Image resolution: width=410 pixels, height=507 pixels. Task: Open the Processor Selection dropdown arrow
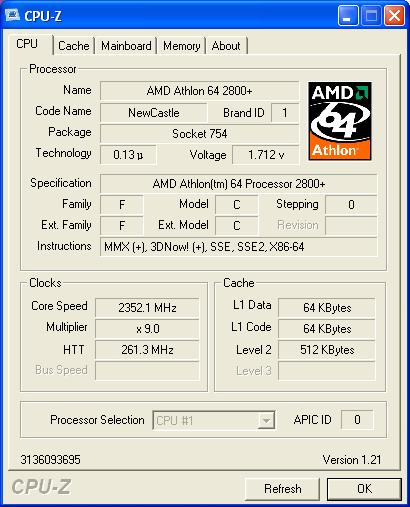click(266, 420)
